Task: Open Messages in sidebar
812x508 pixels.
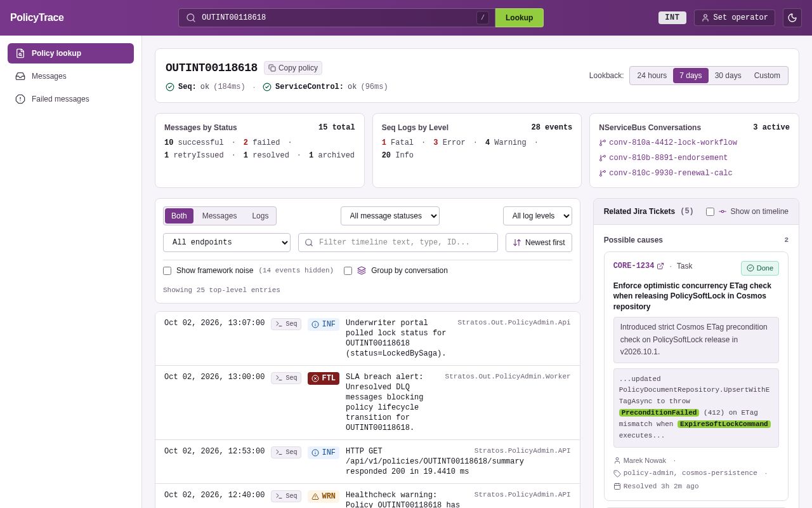Action: click(70, 76)
